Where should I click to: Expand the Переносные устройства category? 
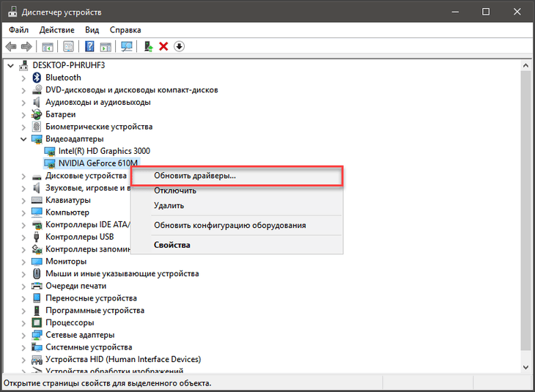click(x=23, y=298)
